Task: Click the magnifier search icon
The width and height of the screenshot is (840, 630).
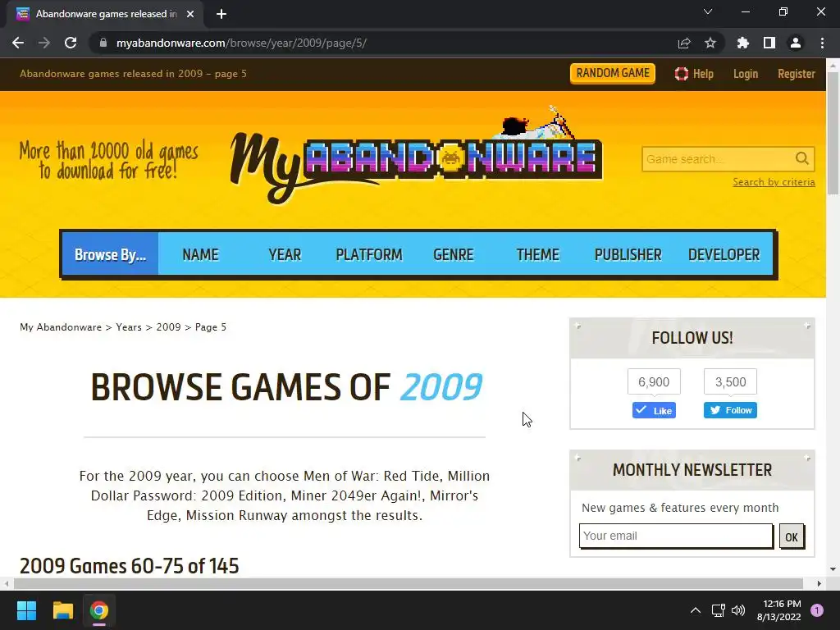Action: (802, 158)
